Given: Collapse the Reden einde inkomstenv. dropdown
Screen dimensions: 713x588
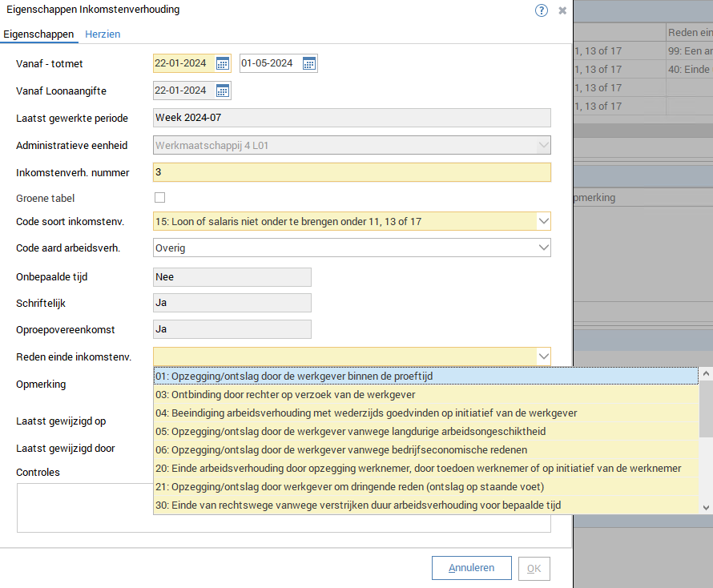Looking at the screenshot, I should tap(543, 356).
